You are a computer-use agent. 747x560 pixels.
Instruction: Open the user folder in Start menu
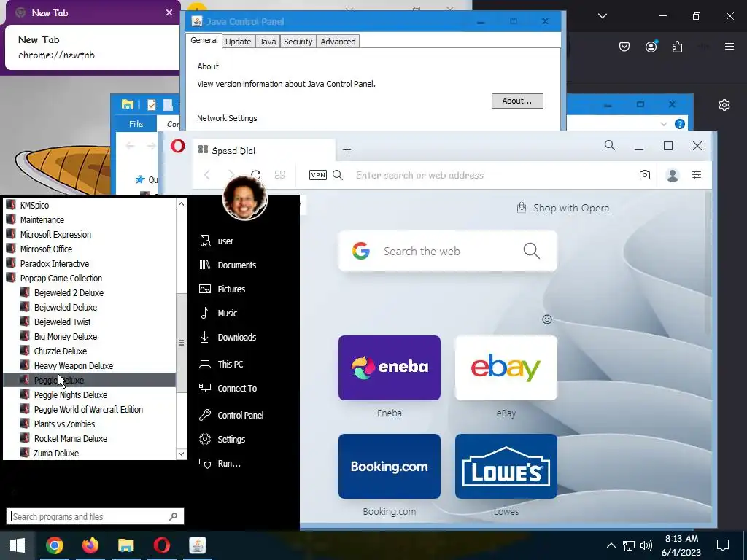[225, 241]
